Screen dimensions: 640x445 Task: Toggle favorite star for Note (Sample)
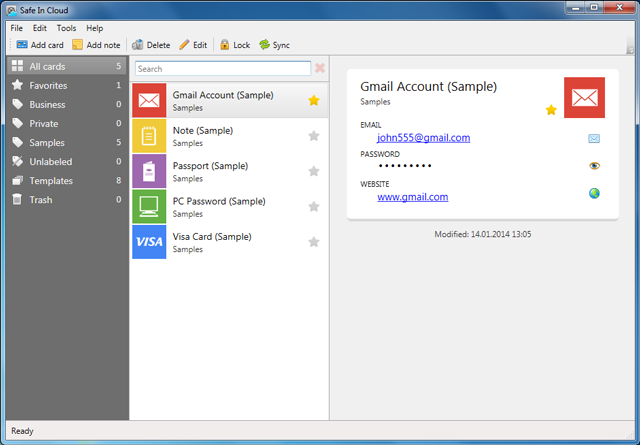tap(314, 136)
